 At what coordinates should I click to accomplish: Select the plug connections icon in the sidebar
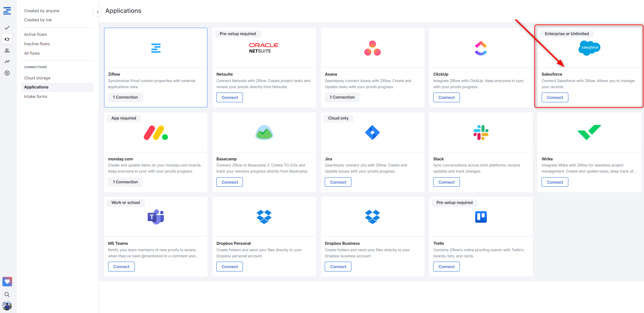coord(7,39)
